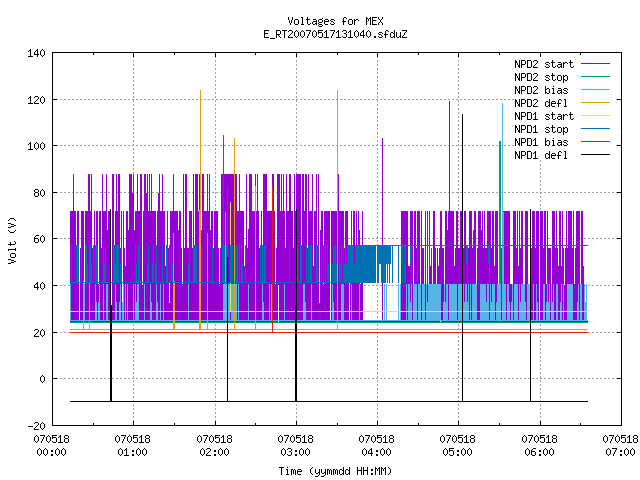The height and width of the screenshot is (480, 640).
Task: Click the 070518 03:00 time tick label
Action: pos(295,446)
